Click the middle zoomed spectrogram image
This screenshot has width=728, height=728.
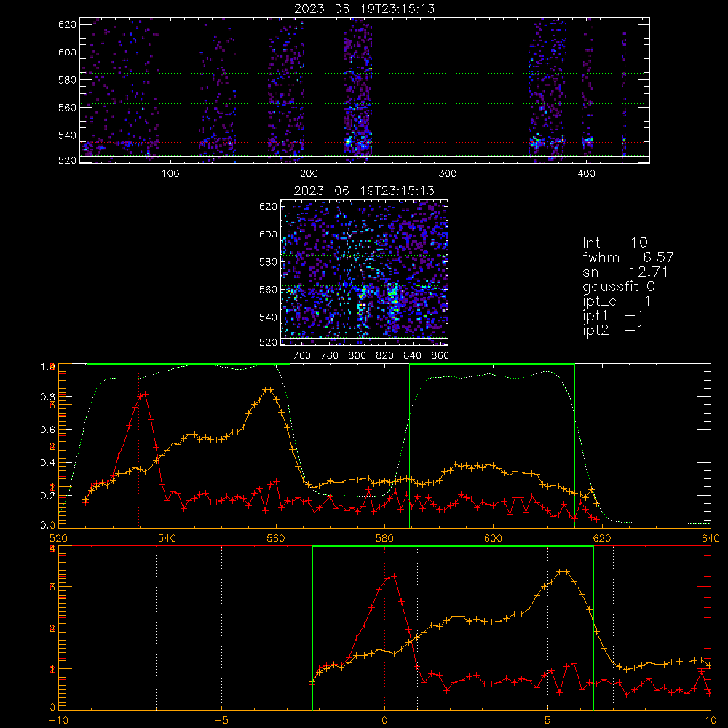(365, 272)
